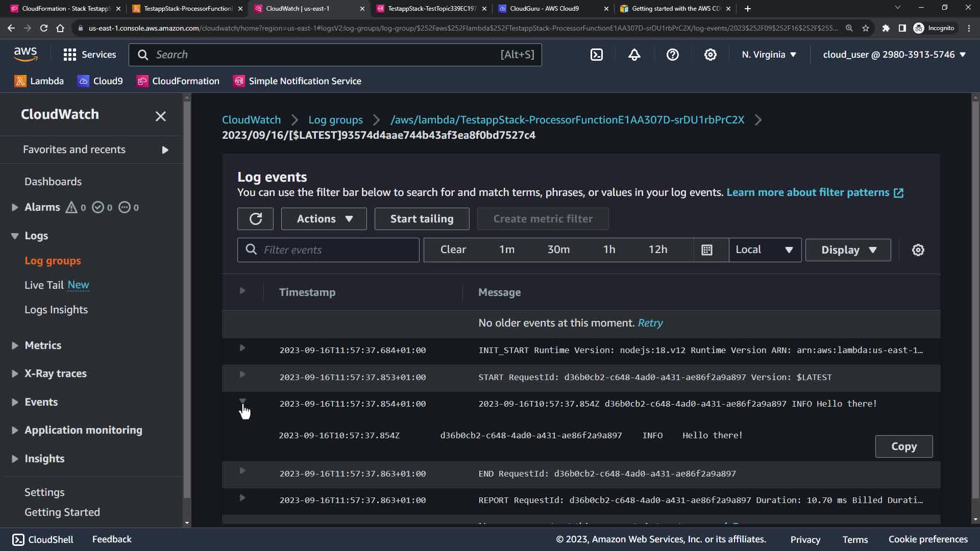Open the Local timezone dropdown

tap(764, 250)
